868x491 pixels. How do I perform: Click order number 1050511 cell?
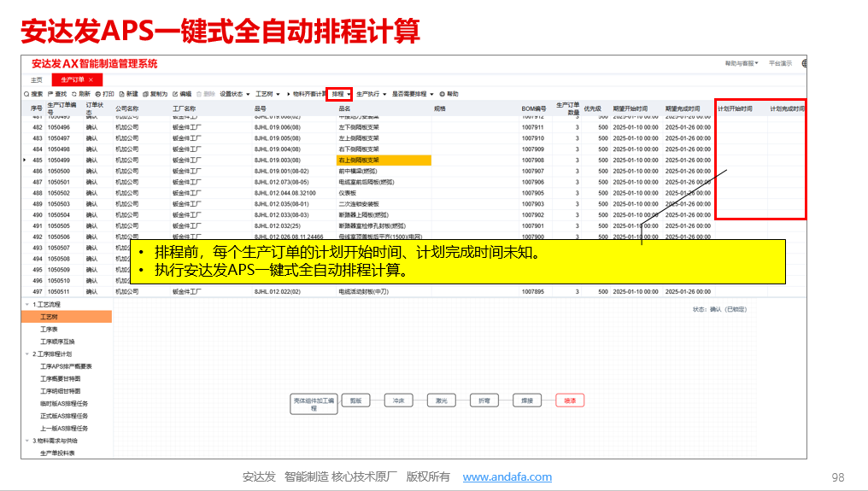point(58,292)
